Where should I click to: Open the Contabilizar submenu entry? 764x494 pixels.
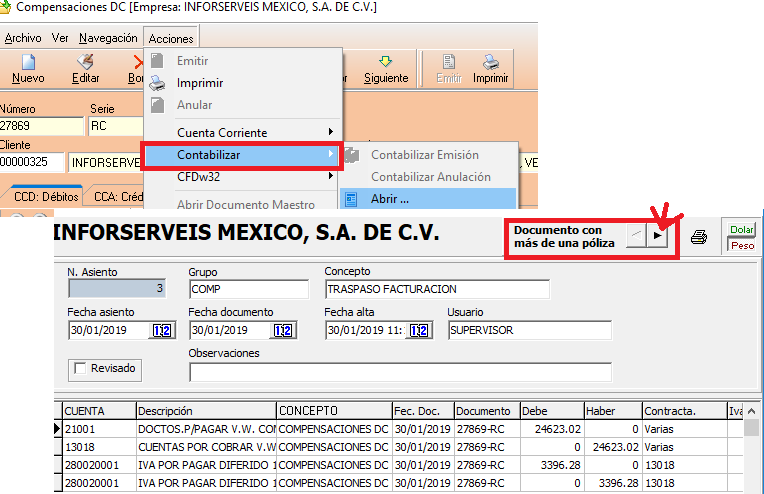242,155
